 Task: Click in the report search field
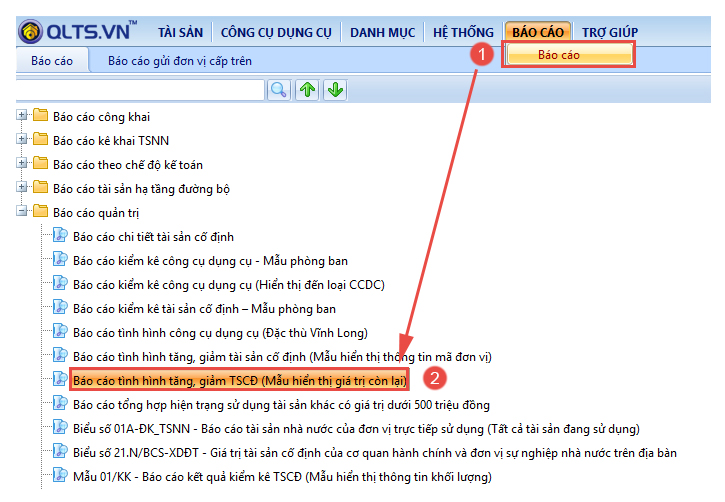coord(140,90)
